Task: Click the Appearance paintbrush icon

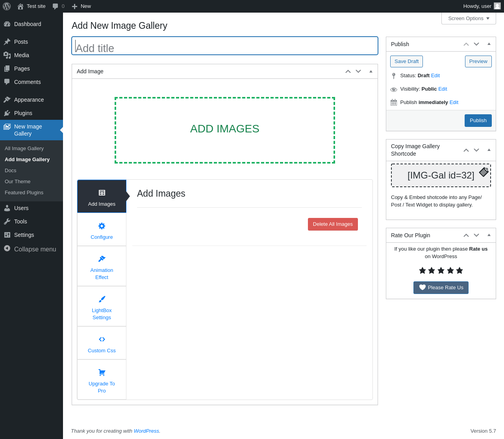Action: point(7,100)
